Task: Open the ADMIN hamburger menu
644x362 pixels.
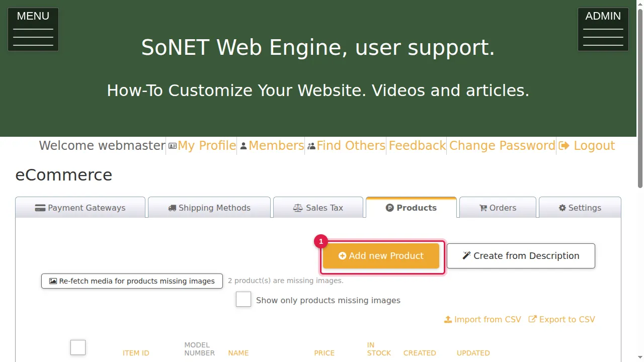Action: point(603,29)
